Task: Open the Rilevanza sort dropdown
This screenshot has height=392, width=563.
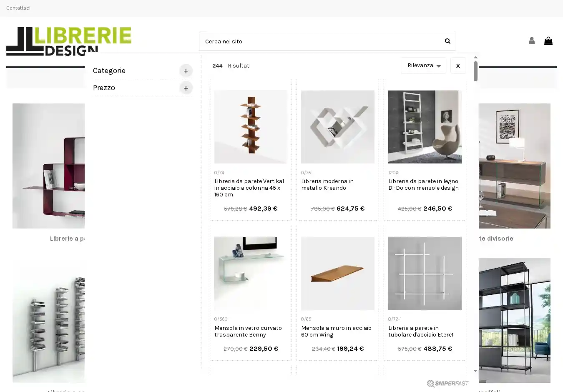Action: tap(423, 65)
